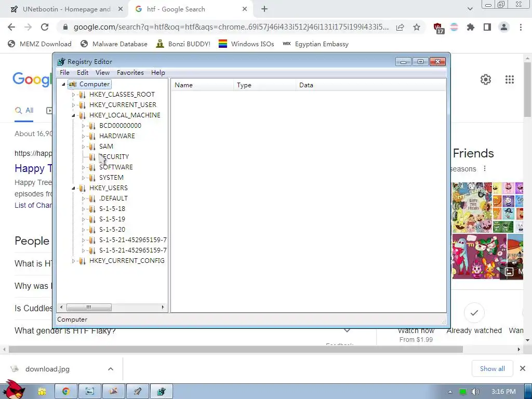Open the Windows ISOs bookmark

246,44
